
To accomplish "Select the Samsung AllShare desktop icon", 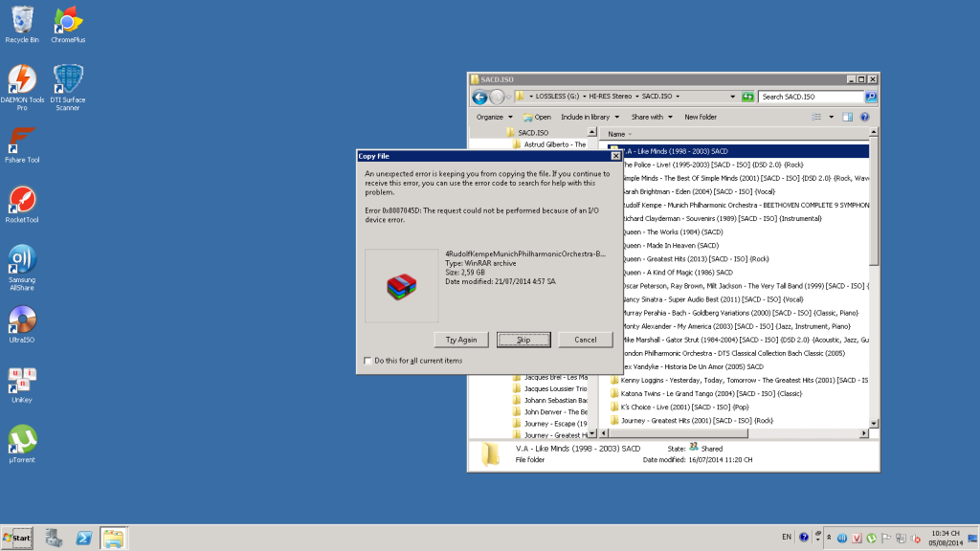I will pos(22,268).
